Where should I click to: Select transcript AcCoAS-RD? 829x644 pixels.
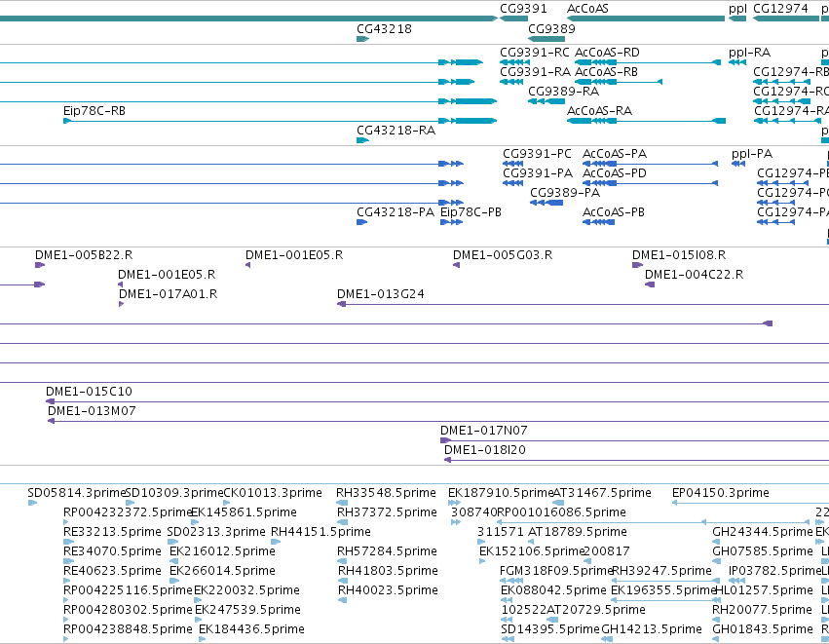(x=607, y=53)
